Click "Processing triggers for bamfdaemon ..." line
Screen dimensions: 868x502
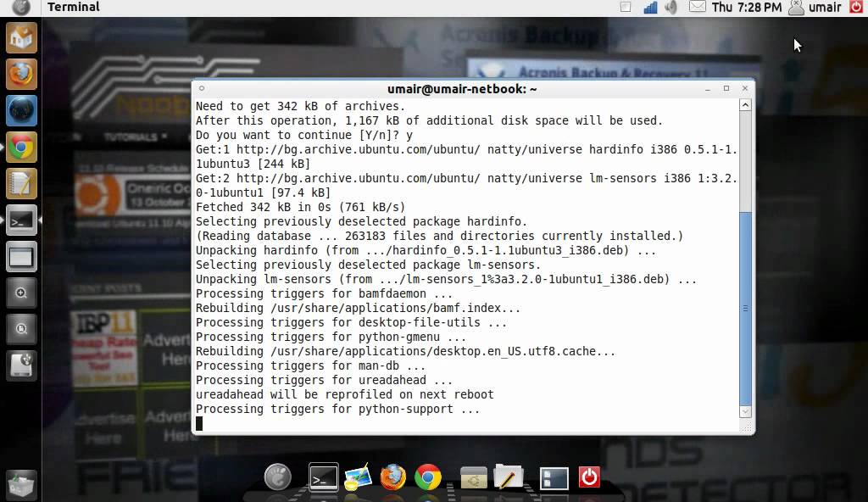[324, 293]
